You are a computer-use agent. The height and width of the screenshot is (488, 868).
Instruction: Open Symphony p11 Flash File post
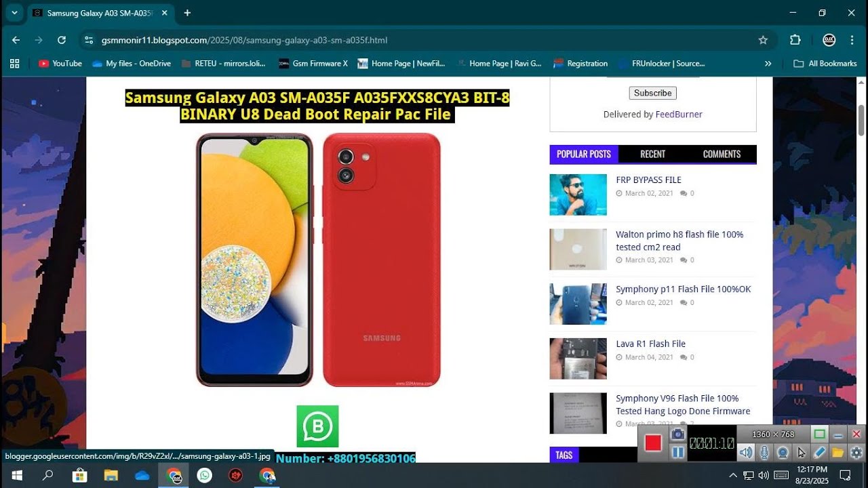[x=683, y=289]
